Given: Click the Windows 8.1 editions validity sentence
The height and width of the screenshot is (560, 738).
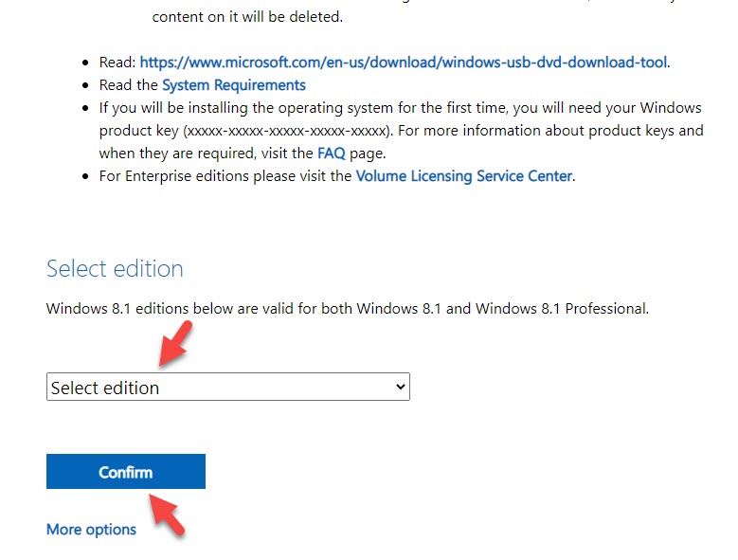Looking at the screenshot, I should coord(347,309).
